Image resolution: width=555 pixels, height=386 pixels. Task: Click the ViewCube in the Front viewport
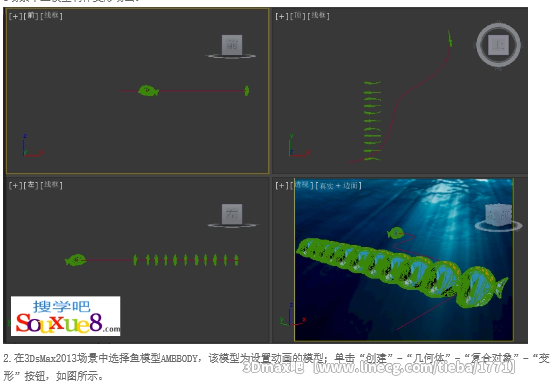tap(232, 45)
